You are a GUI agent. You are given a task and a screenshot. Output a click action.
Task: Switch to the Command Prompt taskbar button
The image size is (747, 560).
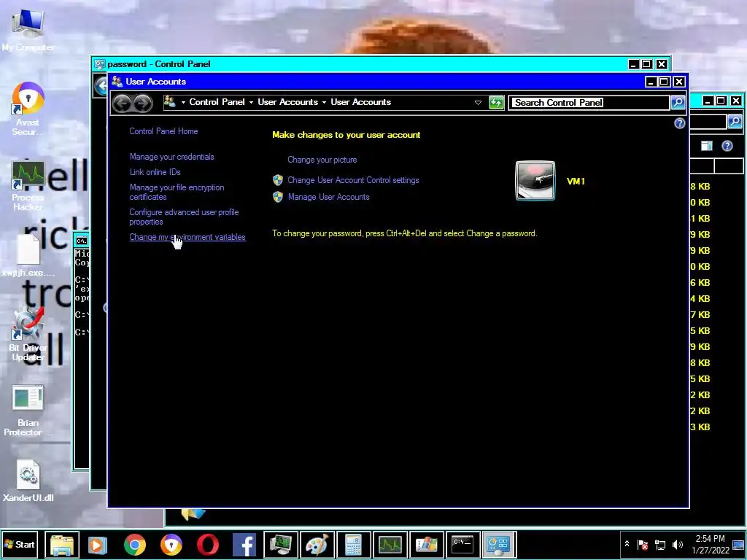[x=462, y=544]
